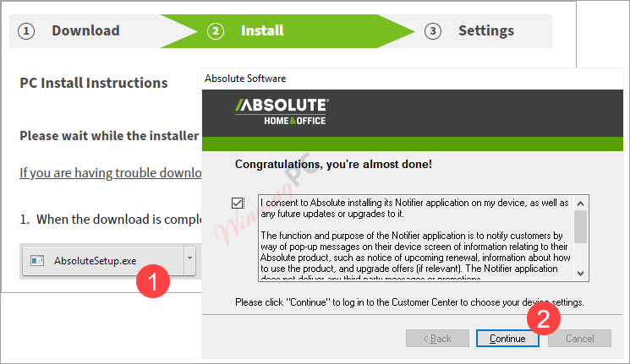Screen dimensions: 630x364
Task: Click the step 3 circle icon
Action: tap(433, 31)
